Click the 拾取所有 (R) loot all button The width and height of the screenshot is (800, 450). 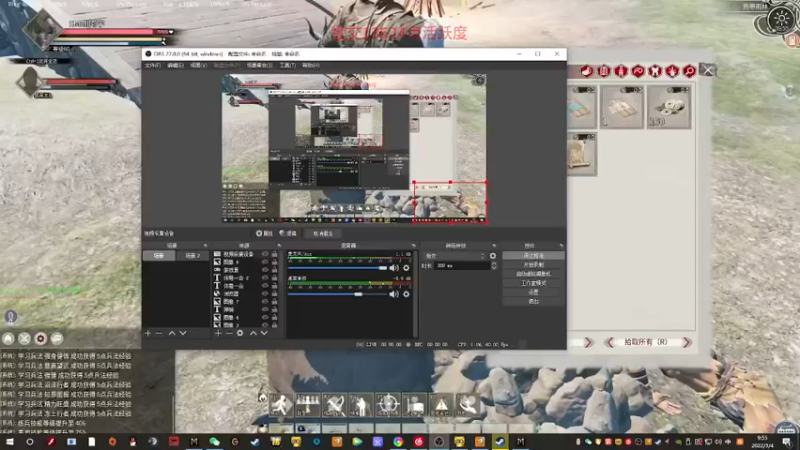pyautogui.click(x=646, y=342)
